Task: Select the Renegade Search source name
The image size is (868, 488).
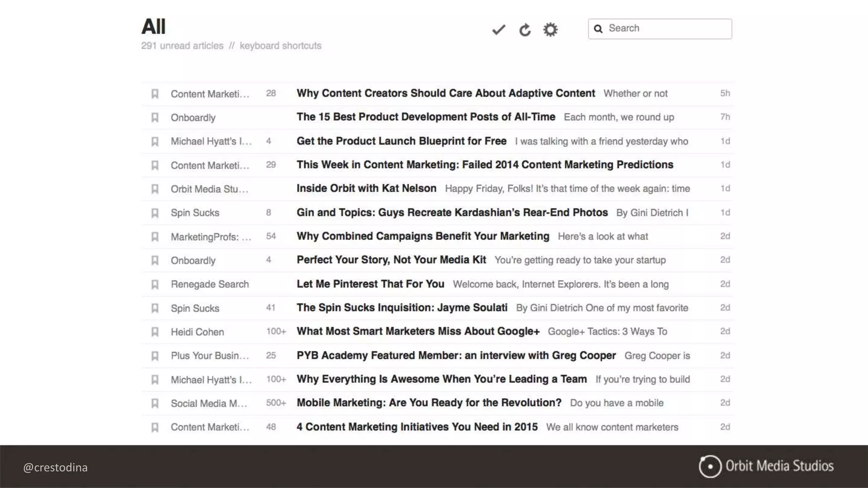Action: [209, 284]
